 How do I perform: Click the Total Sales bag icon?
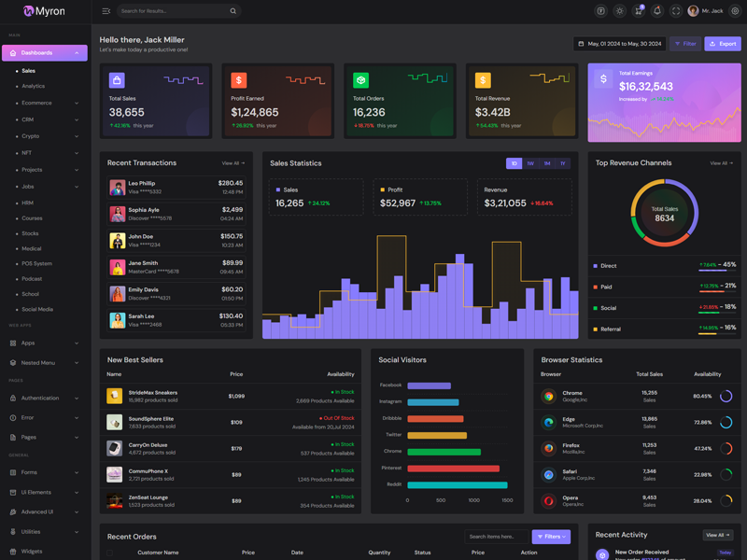coord(117,81)
